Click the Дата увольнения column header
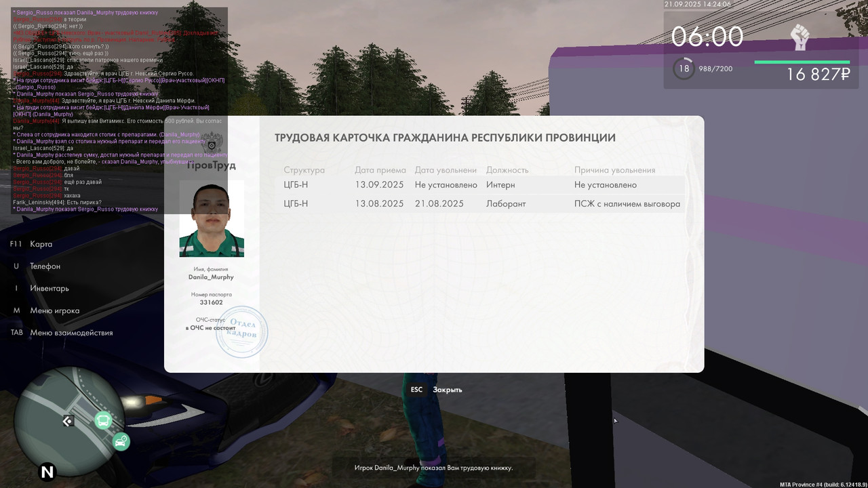Image resolution: width=868 pixels, height=488 pixels. coord(446,170)
